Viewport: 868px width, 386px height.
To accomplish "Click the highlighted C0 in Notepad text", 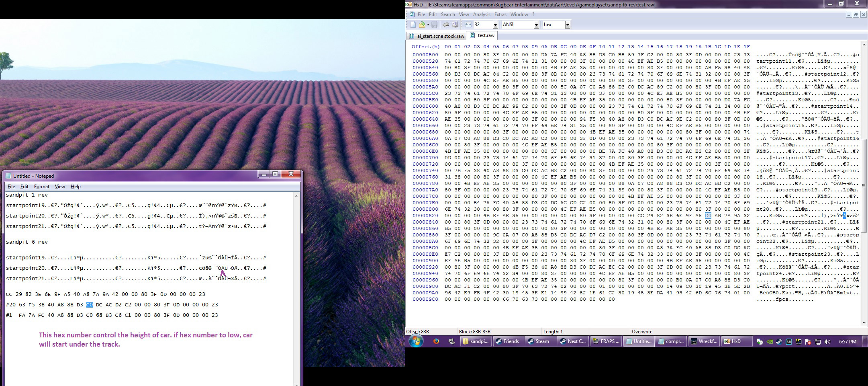I will (x=90, y=305).
